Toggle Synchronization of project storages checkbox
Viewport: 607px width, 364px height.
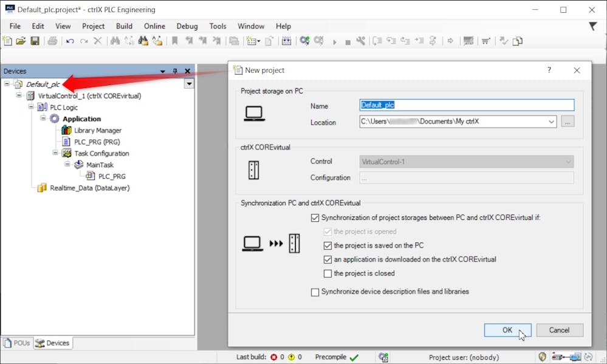tap(315, 218)
